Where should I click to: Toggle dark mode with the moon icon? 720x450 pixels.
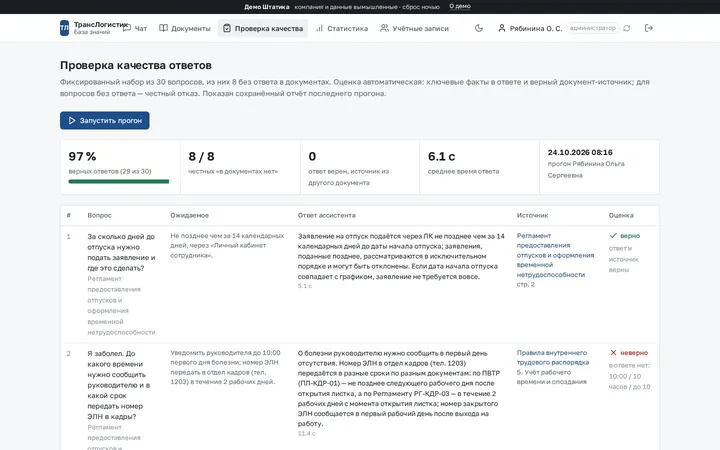pos(479,28)
